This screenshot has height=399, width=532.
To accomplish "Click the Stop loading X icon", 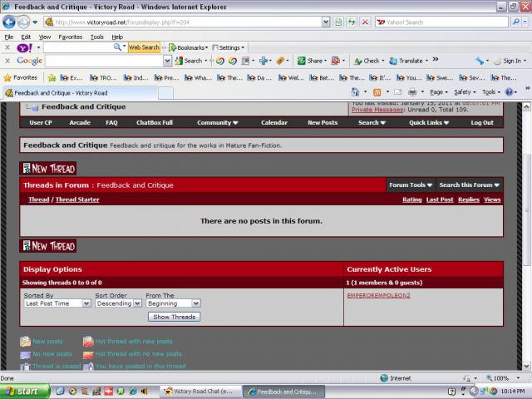I will click(x=365, y=22).
